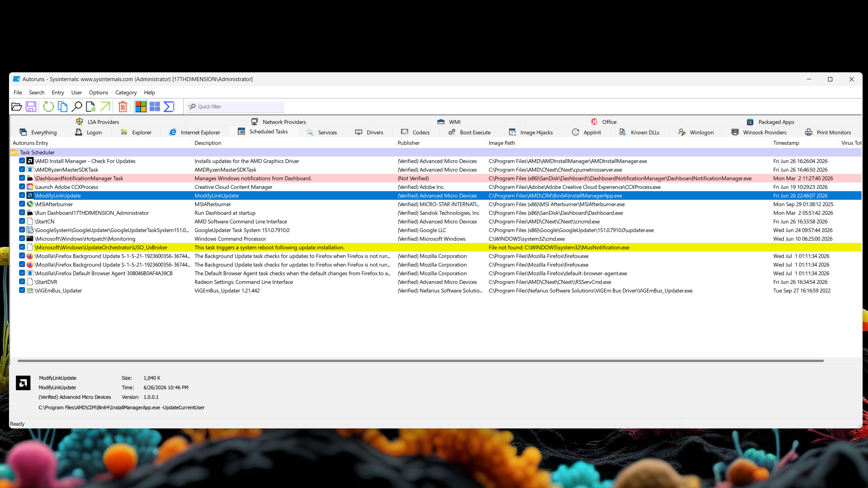Open the Options menu
The width and height of the screenshot is (868, 488).
coord(99,92)
